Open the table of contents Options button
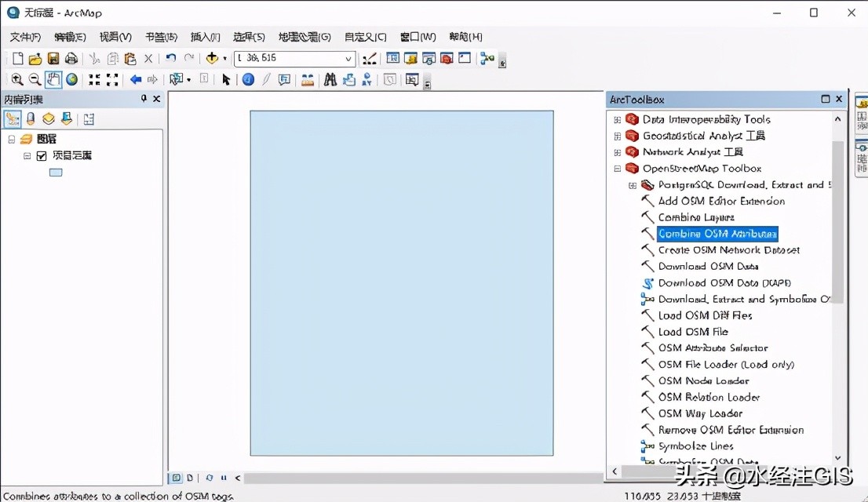The image size is (868, 502). pos(89,119)
